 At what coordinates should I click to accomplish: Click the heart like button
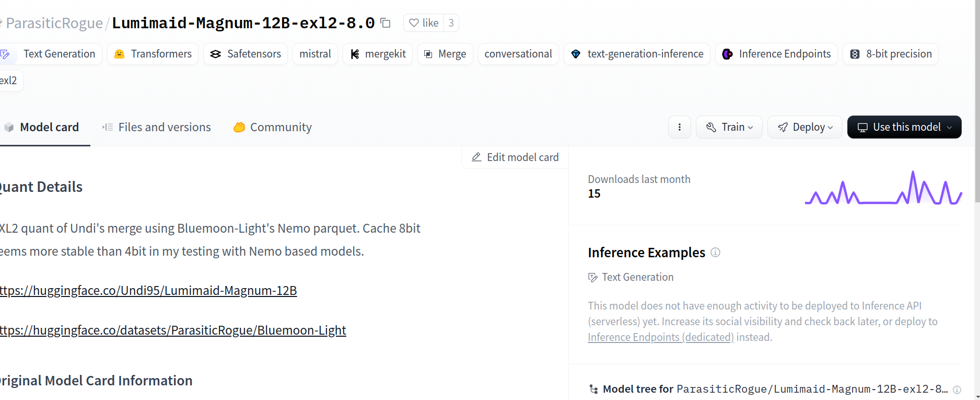point(424,23)
